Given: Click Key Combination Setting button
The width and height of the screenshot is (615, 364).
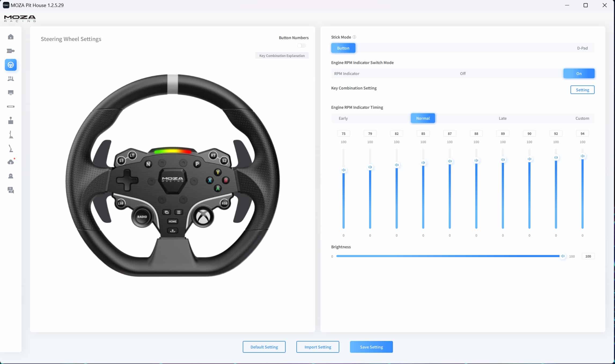Looking at the screenshot, I should coord(582,90).
